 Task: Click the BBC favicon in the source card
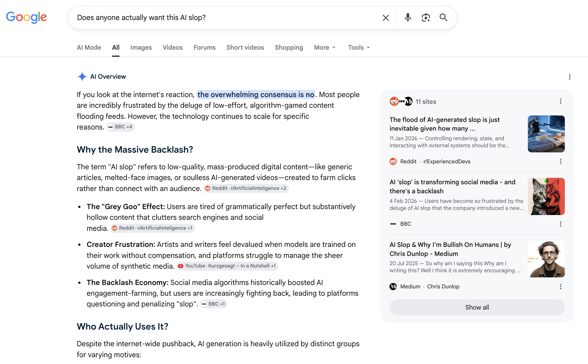[x=393, y=224]
